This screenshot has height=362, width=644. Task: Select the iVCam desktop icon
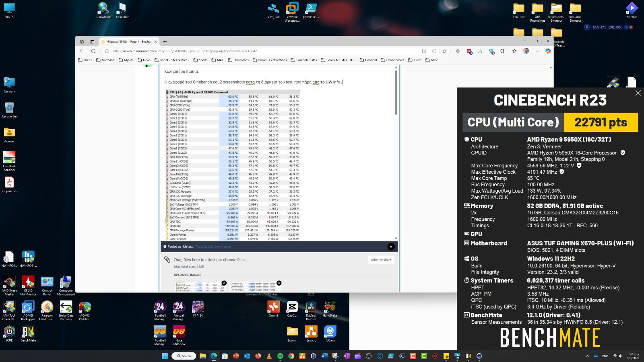point(330,334)
